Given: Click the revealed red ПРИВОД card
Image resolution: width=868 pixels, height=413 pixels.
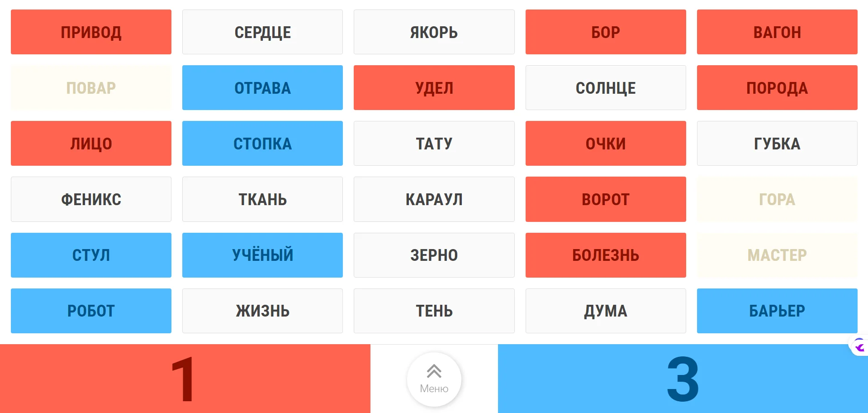Looking at the screenshot, I should click(x=91, y=32).
